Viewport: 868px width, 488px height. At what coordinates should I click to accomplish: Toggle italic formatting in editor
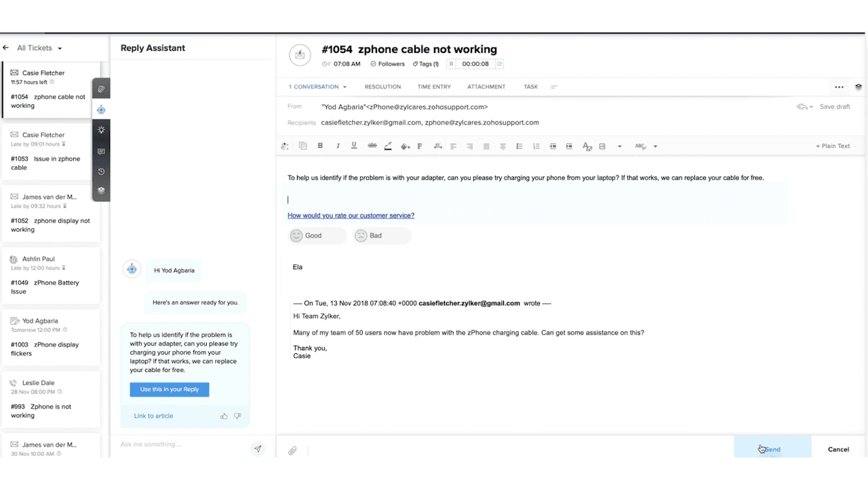tap(337, 146)
